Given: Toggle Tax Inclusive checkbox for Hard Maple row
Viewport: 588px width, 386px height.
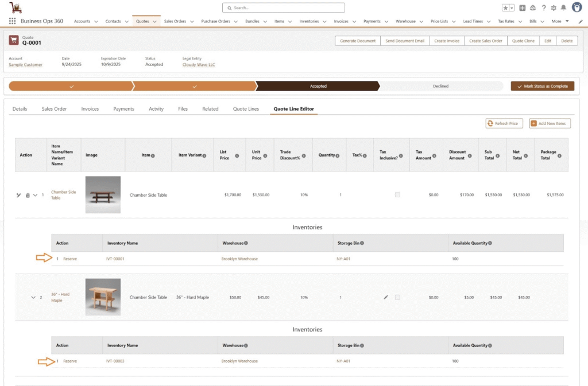Looking at the screenshot, I should 397,297.
